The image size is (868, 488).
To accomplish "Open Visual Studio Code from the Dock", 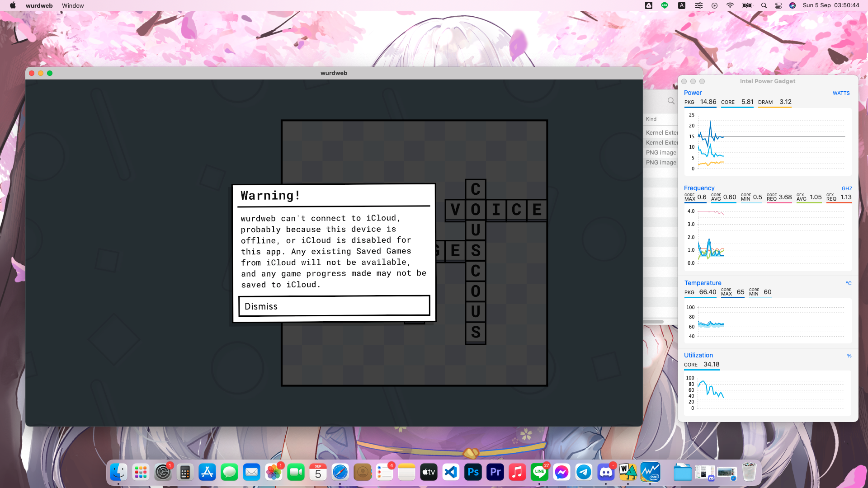I will [x=451, y=472].
